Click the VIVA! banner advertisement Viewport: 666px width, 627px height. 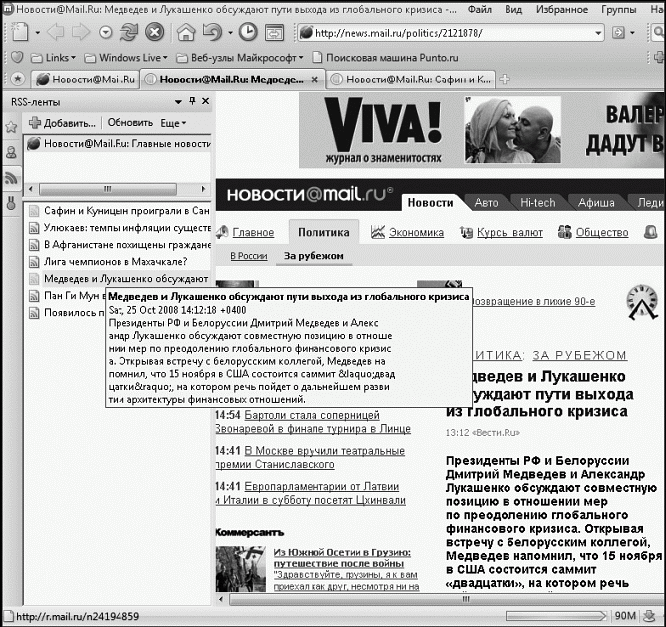click(x=481, y=130)
